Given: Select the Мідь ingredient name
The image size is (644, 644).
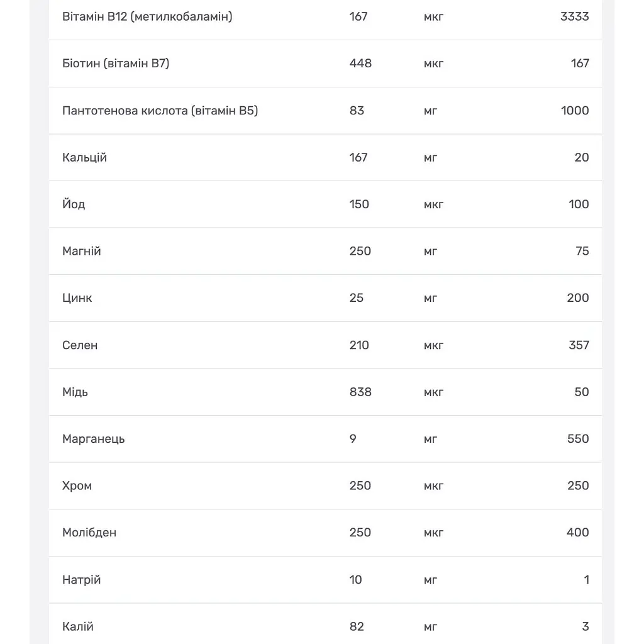Looking at the screenshot, I should tap(75, 392).
